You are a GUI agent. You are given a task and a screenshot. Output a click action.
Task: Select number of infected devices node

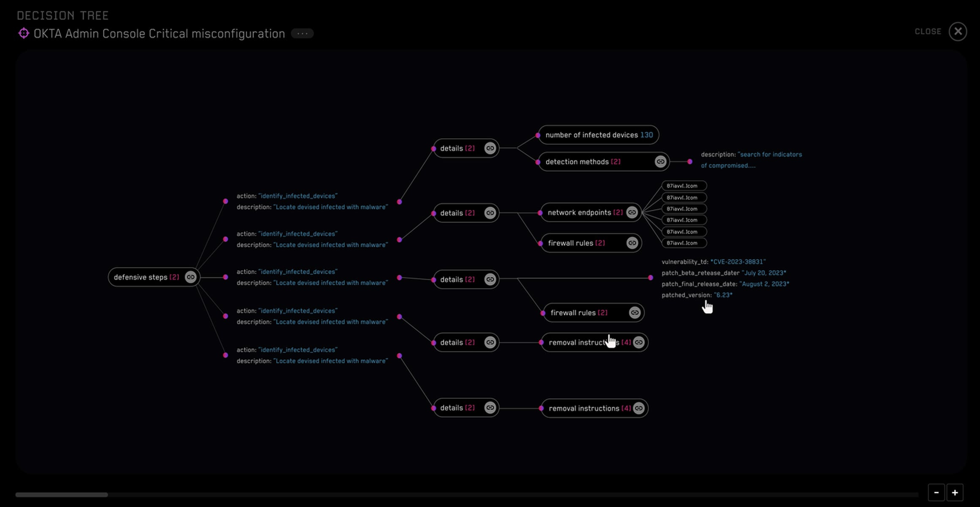tap(599, 135)
